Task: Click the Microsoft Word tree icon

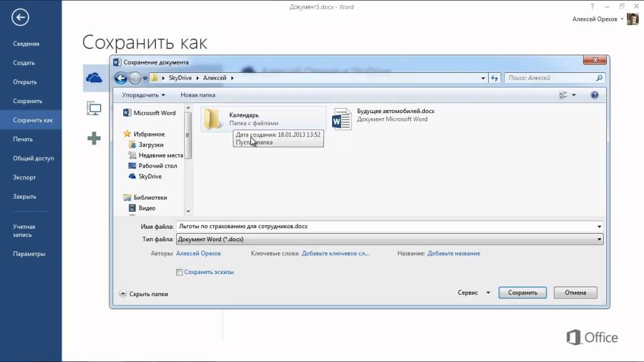Action: (x=127, y=113)
